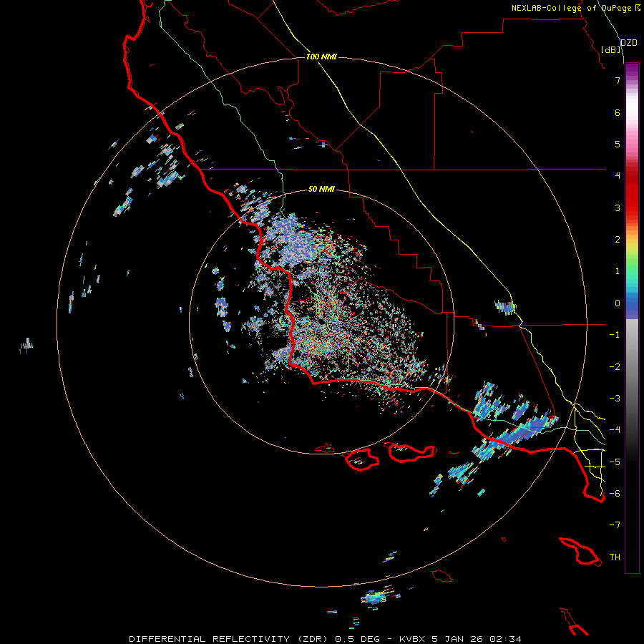Screen dimensions: 644x644
Task: Click the 7 value on color scale
Action: coord(618,80)
